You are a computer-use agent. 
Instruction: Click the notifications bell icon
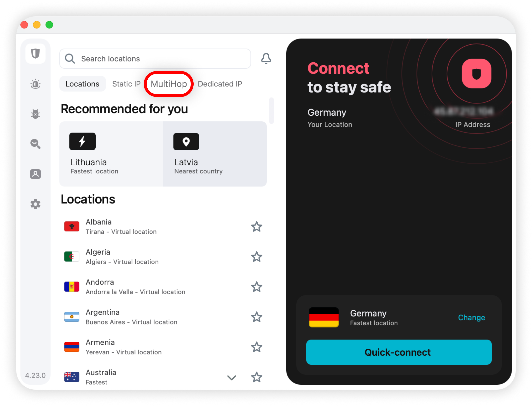[266, 59]
